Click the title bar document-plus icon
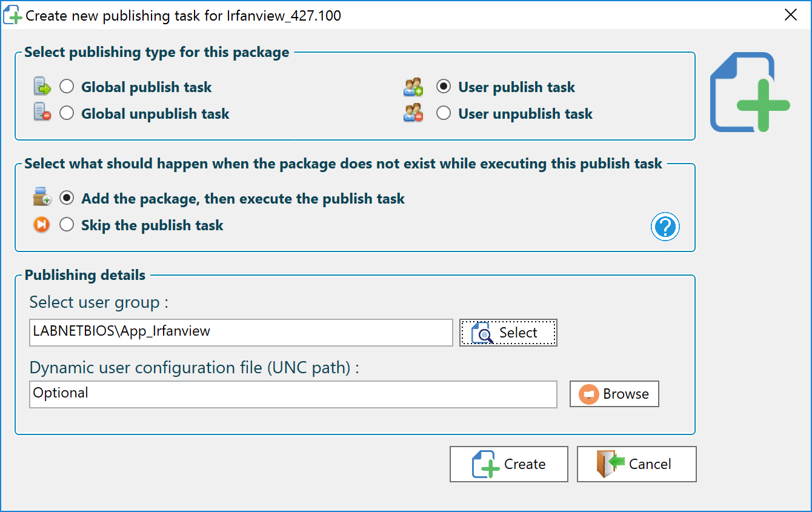Screen dimensions: 812x512 [12, 15]
